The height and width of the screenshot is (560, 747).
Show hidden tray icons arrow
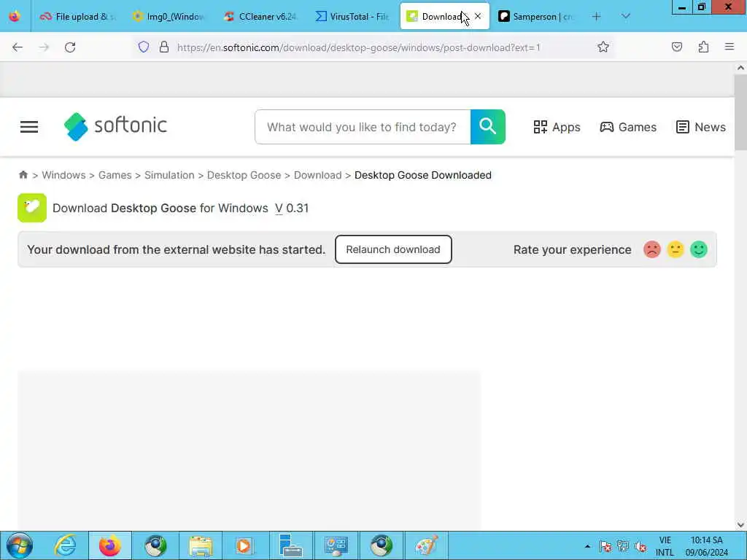coord(587,546)
